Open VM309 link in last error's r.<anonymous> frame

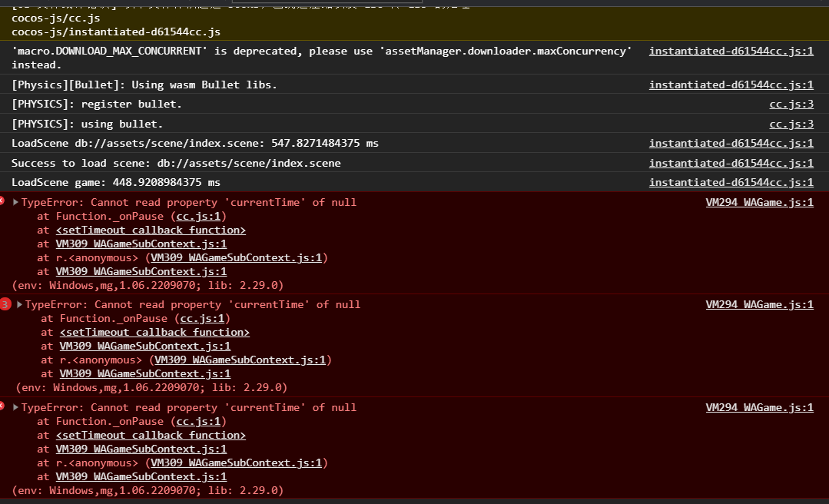coord(236,463)
